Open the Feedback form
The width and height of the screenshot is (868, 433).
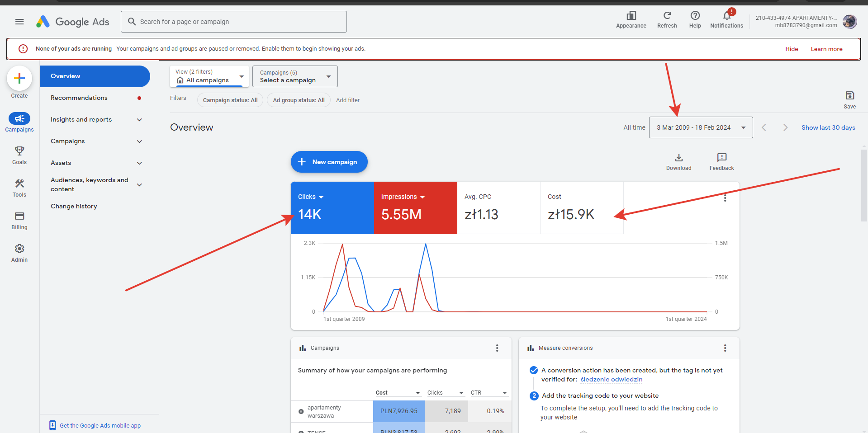721,162
